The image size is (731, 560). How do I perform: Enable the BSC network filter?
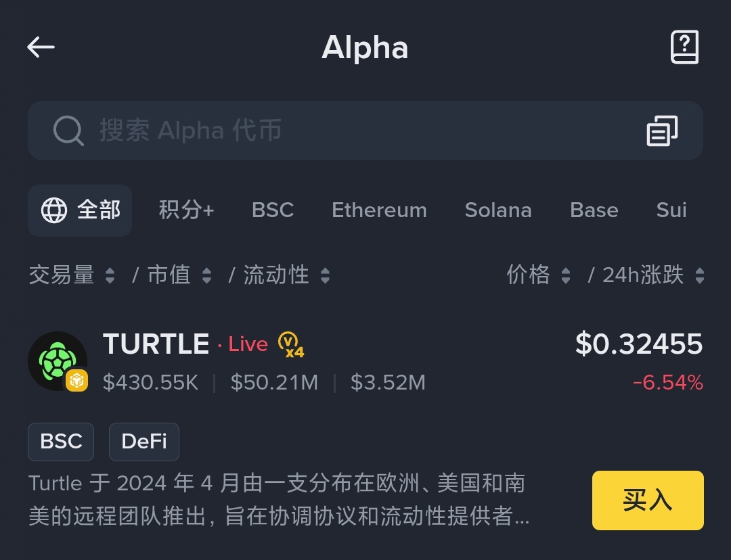273,210
